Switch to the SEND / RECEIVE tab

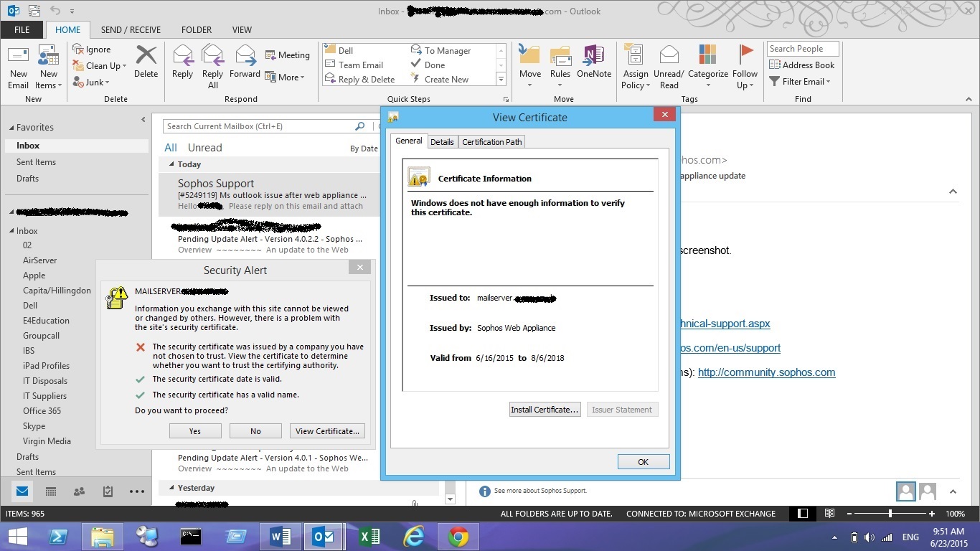click(131, 30)
